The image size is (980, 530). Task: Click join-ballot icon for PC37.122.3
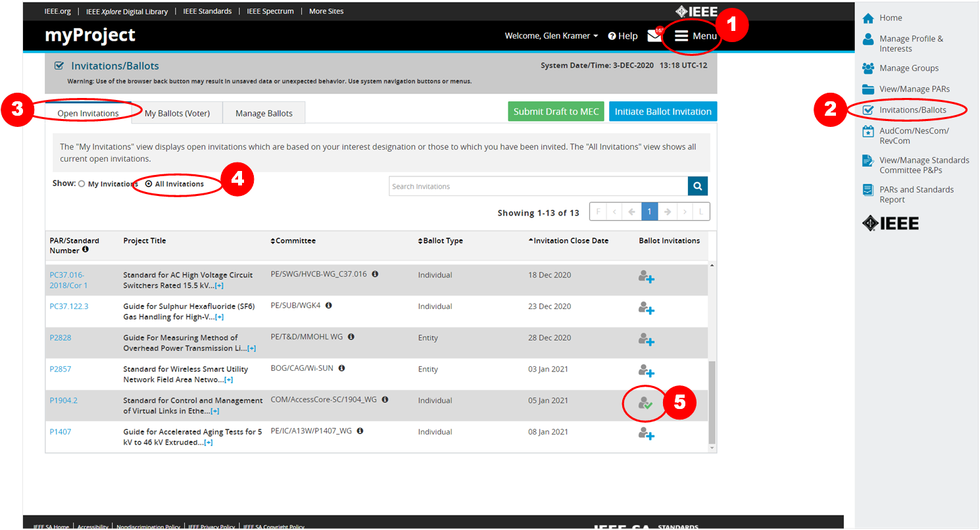[x=646, y=308]
